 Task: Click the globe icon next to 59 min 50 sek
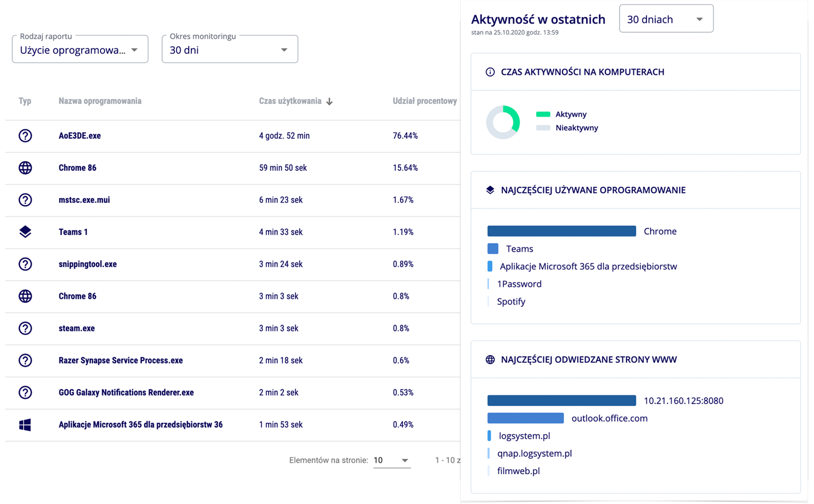tap(25, 167)
